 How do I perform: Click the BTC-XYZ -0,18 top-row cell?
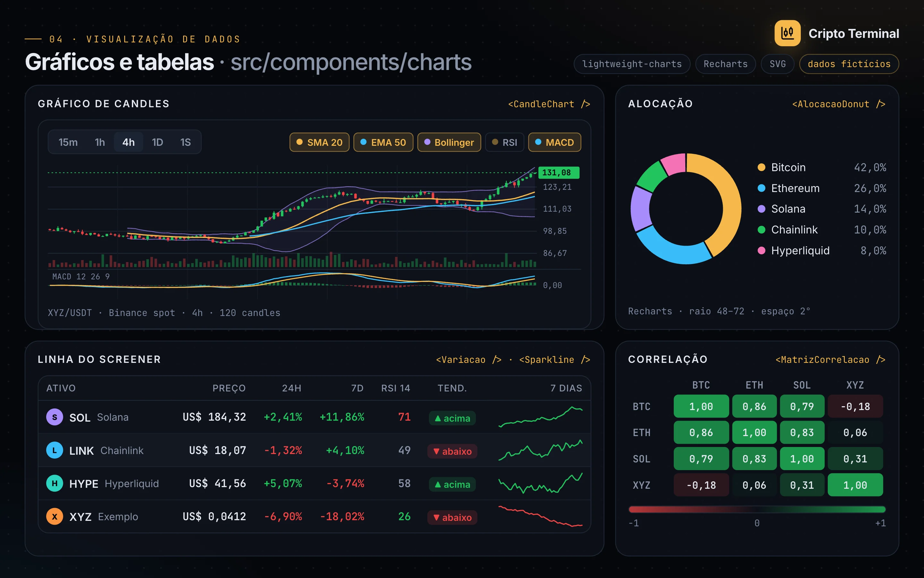pos(855,406)
